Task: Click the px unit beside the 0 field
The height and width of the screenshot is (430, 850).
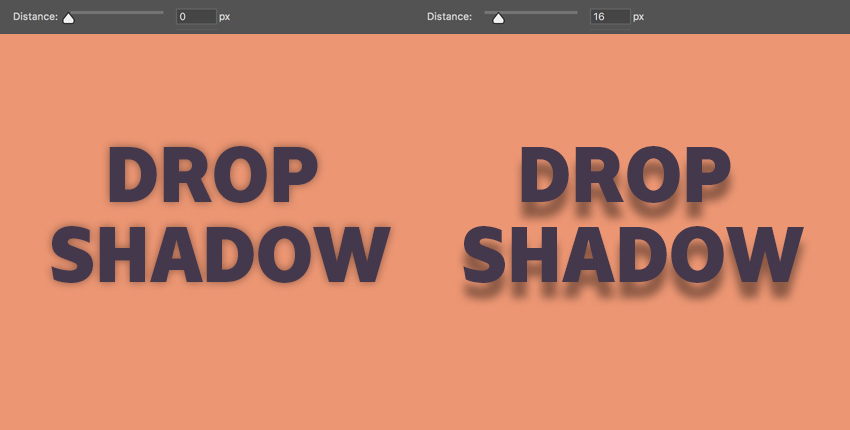Action: [224, 17]
